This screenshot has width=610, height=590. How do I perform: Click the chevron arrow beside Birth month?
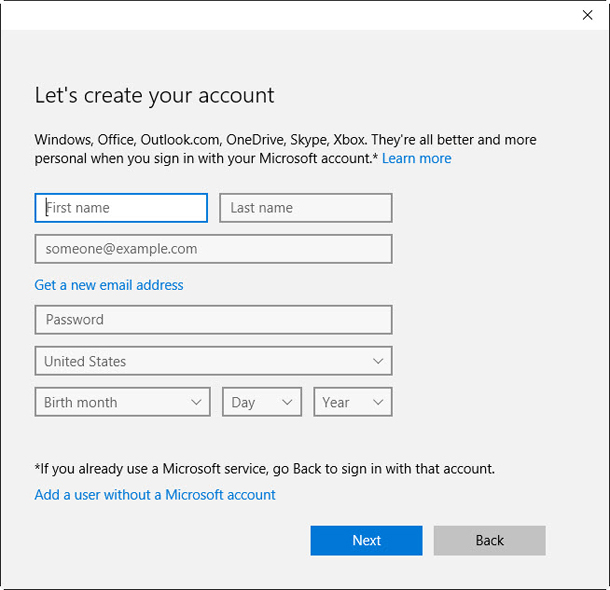(196, 402)
